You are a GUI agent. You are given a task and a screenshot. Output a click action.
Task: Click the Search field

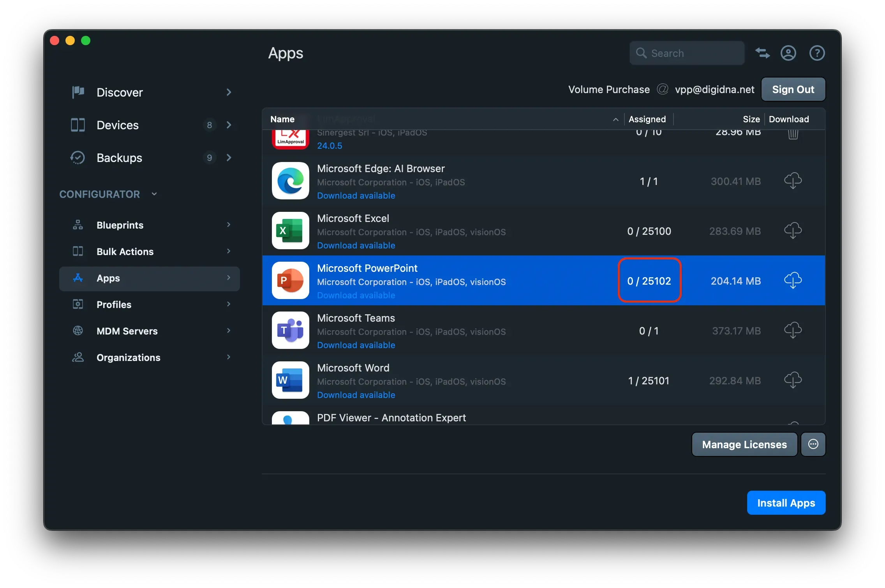(x=687, y=53)
